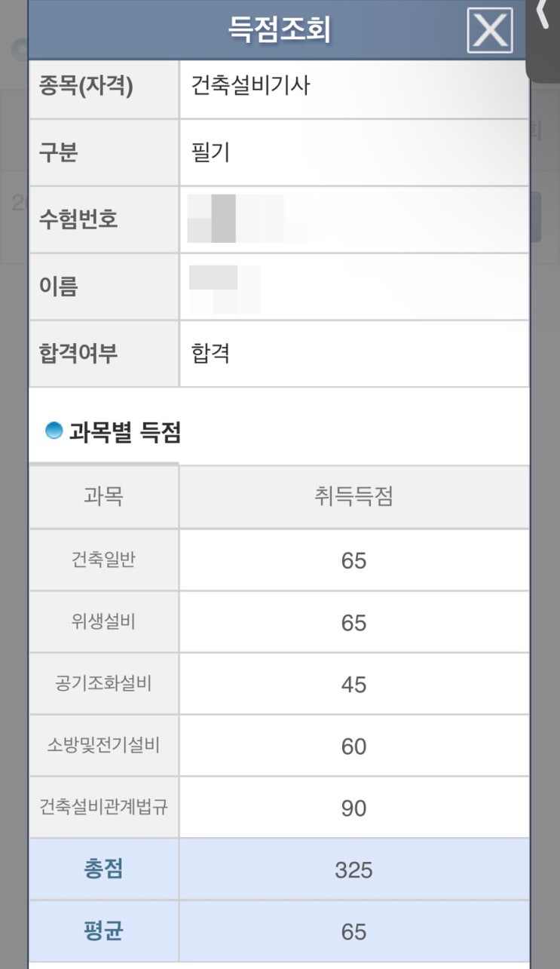Click the 필기 value in 구분 row
Image resolution: width=560 pixels, height=969 pixels.
pos(211,152)
